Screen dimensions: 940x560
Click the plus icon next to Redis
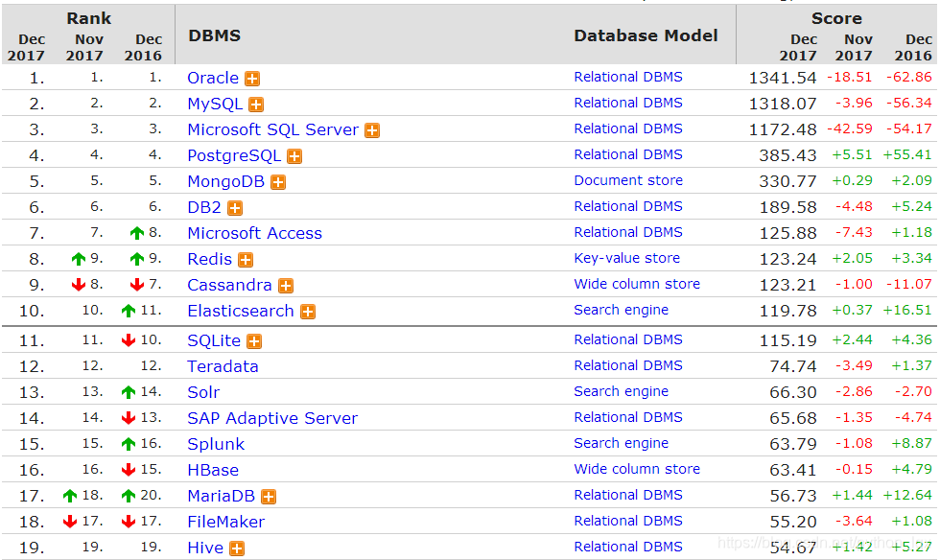[246, 260]
